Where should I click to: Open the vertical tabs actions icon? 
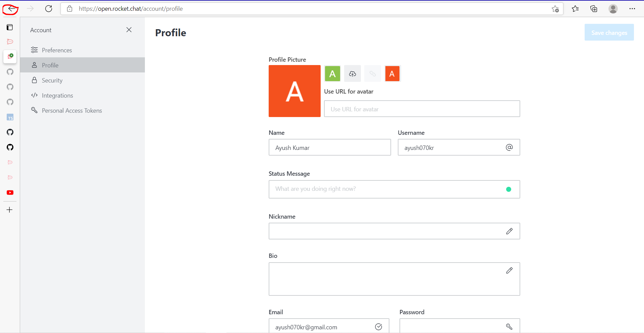point(10,27)
